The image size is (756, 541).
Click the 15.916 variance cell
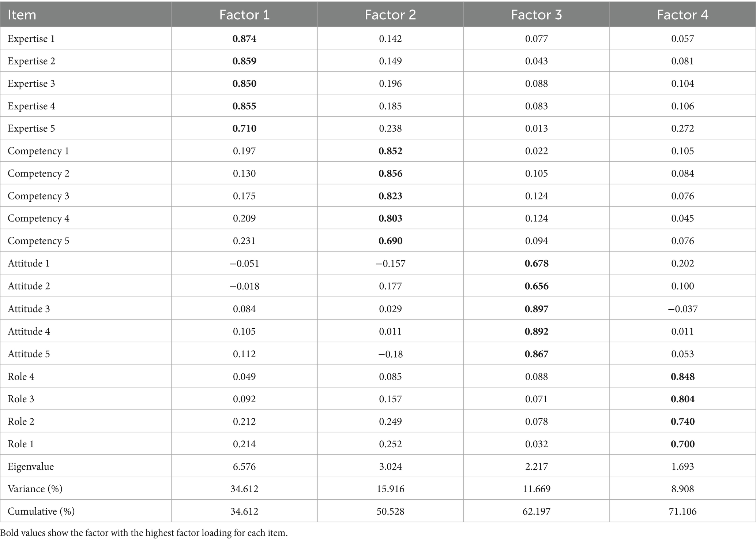tap(390, 489)
